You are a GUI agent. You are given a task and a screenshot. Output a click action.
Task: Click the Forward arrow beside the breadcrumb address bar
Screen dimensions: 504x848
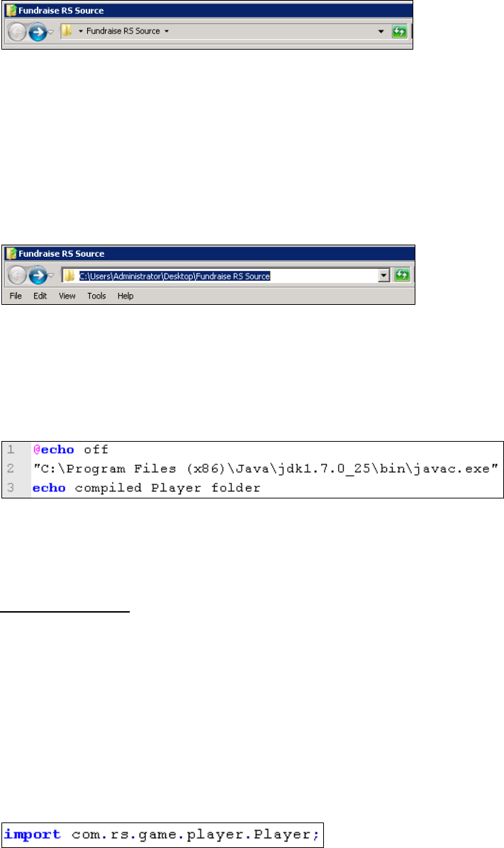(x=38, y=32)
